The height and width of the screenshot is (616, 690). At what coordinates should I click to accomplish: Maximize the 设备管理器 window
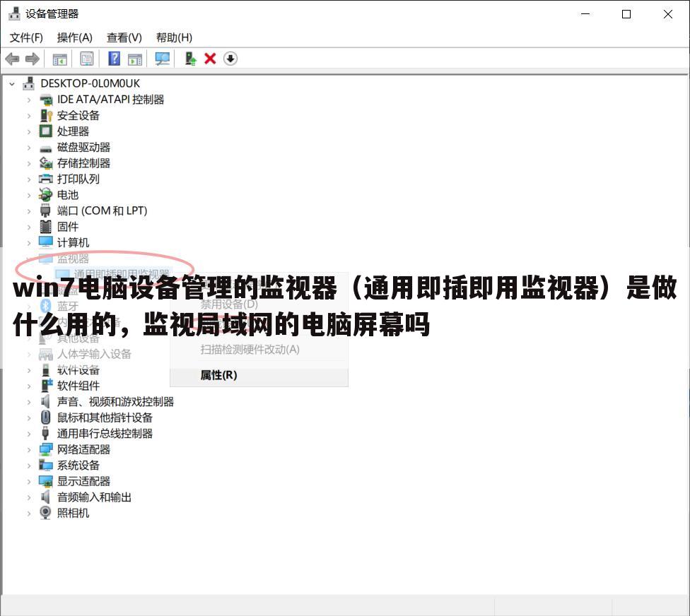pyautogui.click(x=626, y=14)
